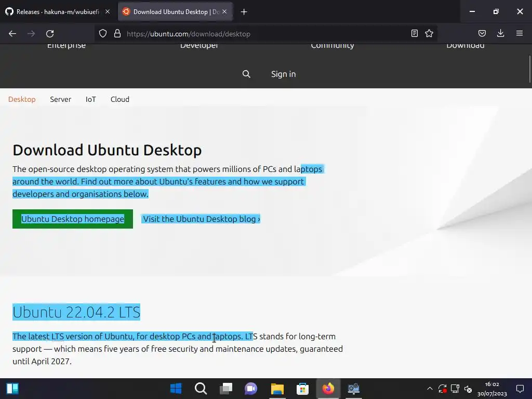The width and height of the screenshot is (532, 399).
Task: Bookmark this page with the star
Action: [429, 33]
